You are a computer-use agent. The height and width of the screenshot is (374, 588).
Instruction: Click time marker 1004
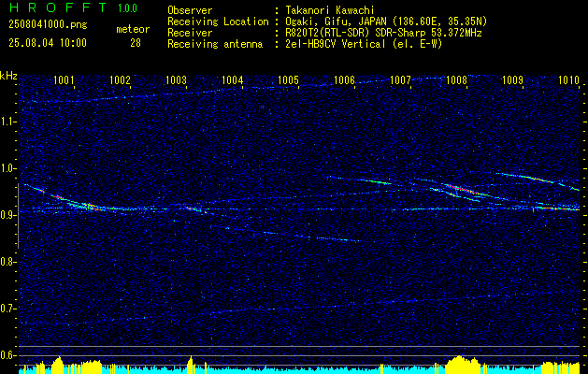[x=233, y=79]
